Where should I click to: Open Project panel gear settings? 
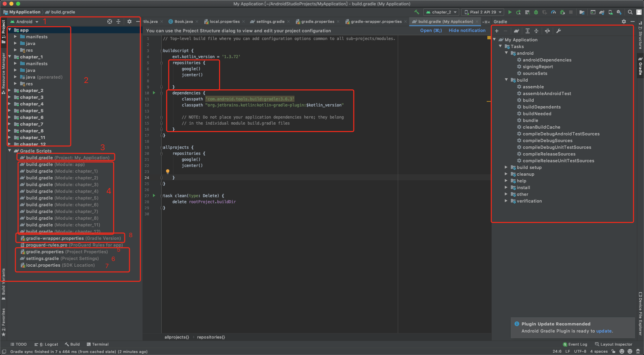click(129, 21)
